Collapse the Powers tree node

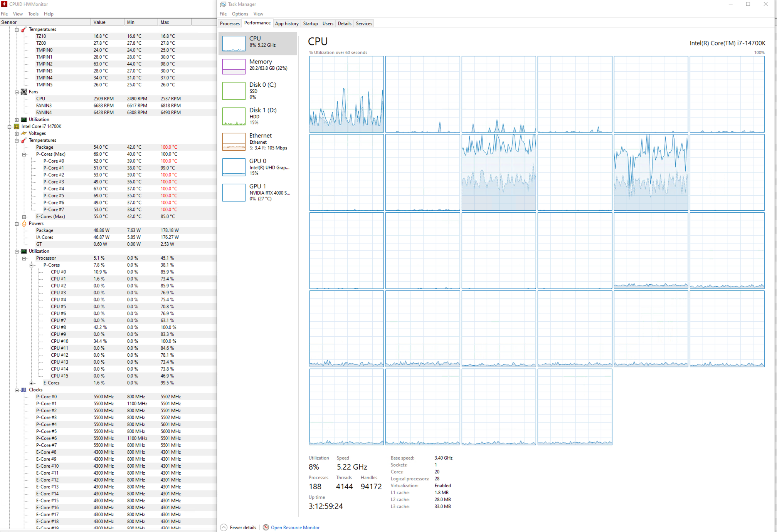click(x=17, y=224)
